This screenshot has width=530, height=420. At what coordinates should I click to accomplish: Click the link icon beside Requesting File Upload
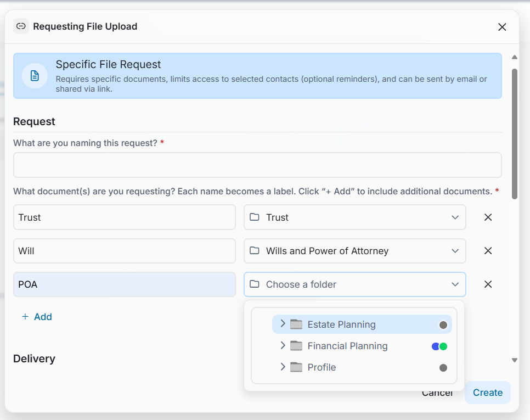[x=21, y=26]
